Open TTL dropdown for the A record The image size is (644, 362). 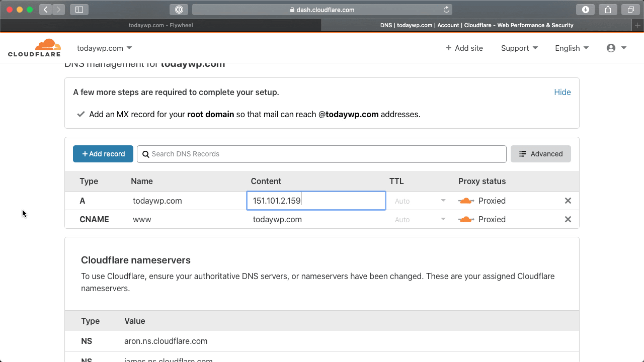420,201
